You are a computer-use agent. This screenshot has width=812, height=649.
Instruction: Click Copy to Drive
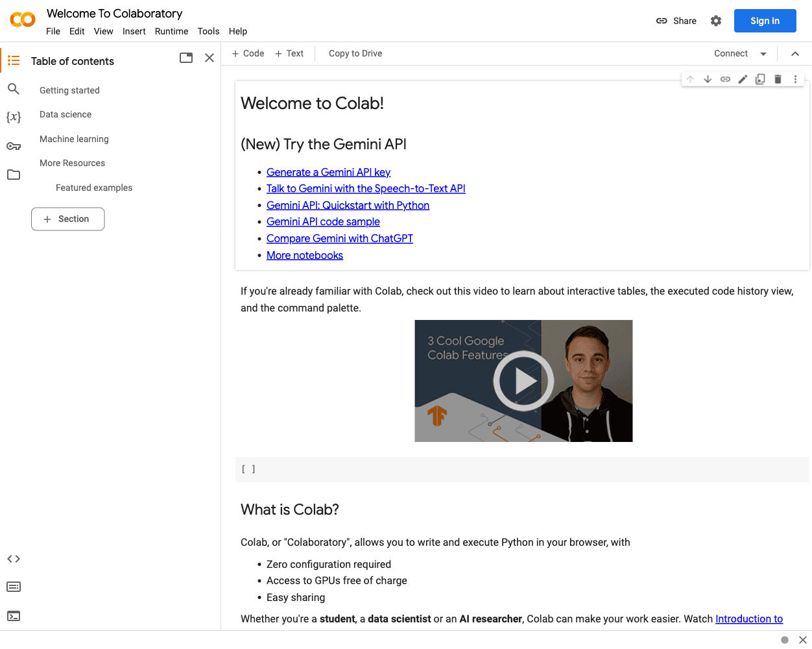pyautogui.click(x=355, y=54)
